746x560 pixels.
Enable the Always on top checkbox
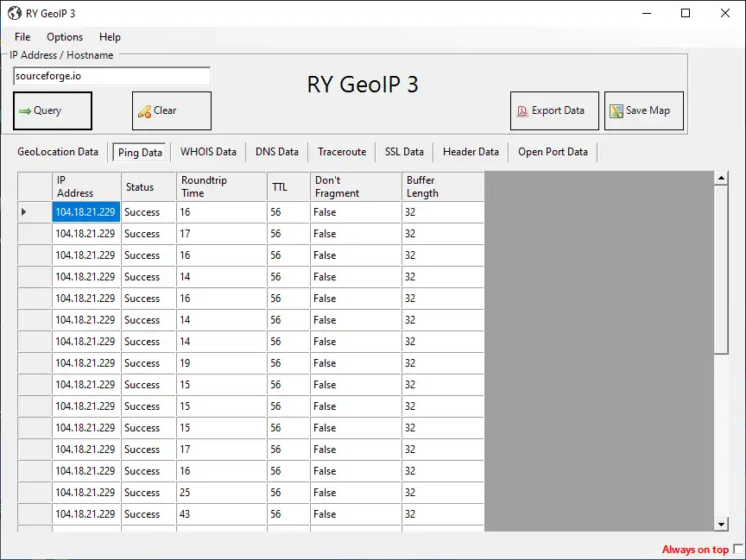coord(737,549)
